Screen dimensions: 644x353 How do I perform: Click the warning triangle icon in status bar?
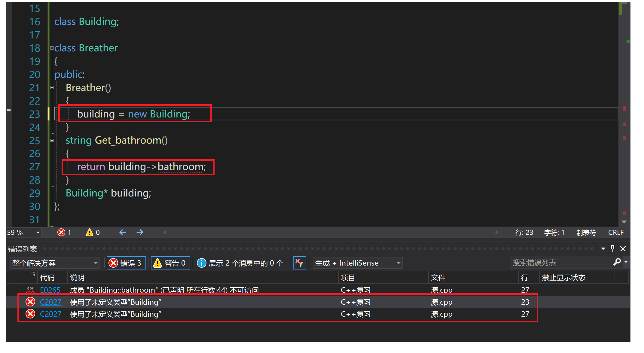(90, 232)
